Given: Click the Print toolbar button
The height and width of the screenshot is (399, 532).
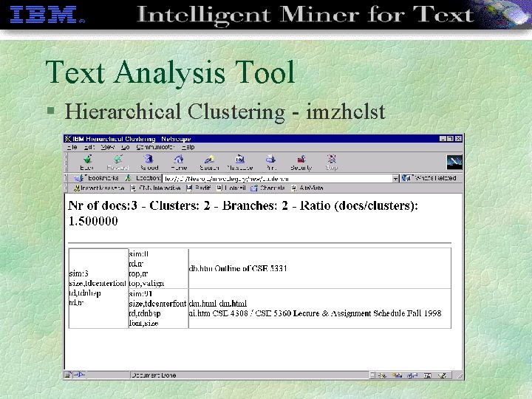Looking at the screenshot, I should (x=270, y=162).
